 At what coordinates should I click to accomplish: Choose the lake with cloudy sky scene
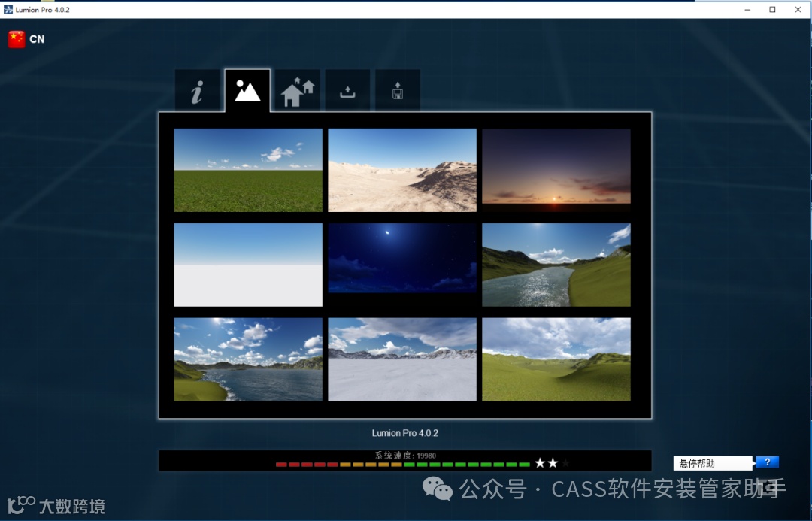pyautogui.click(x=248, y=359)
